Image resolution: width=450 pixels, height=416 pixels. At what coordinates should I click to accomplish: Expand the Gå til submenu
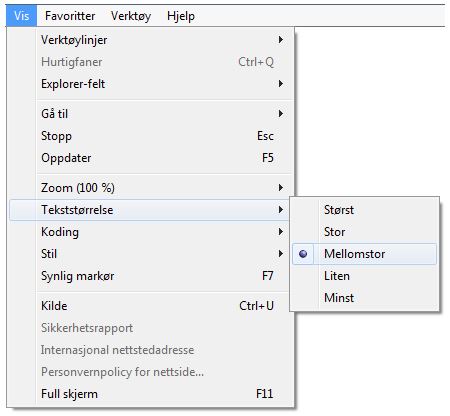(149, 114)
